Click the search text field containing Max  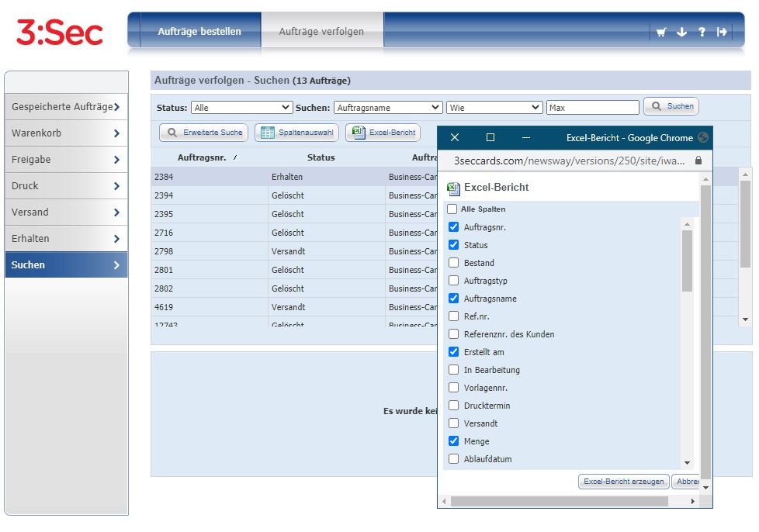[592, 107]
